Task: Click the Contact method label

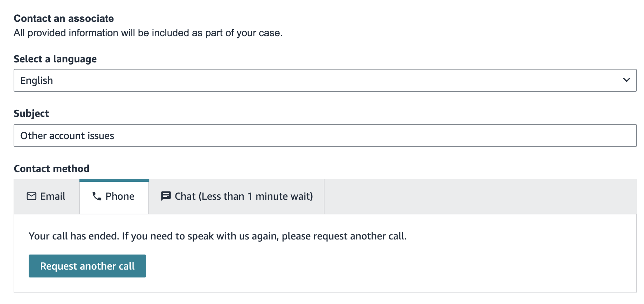Action: tap(52, 168)
